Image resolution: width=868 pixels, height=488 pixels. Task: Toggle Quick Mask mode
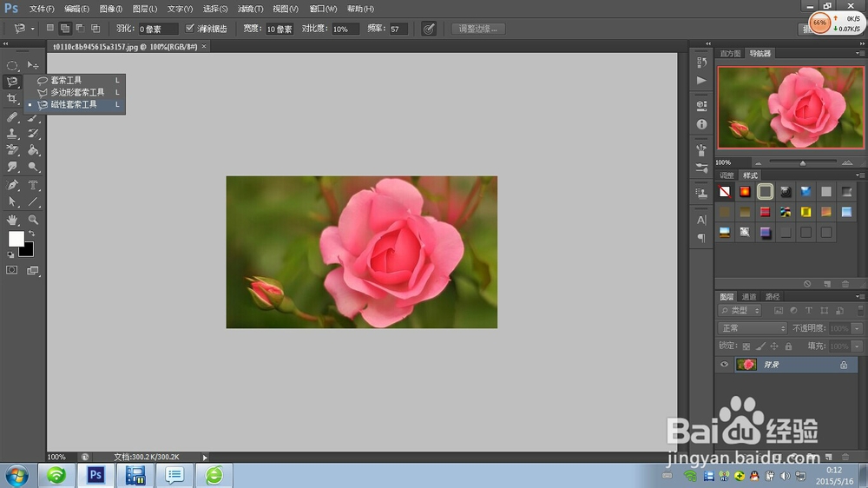11,270
